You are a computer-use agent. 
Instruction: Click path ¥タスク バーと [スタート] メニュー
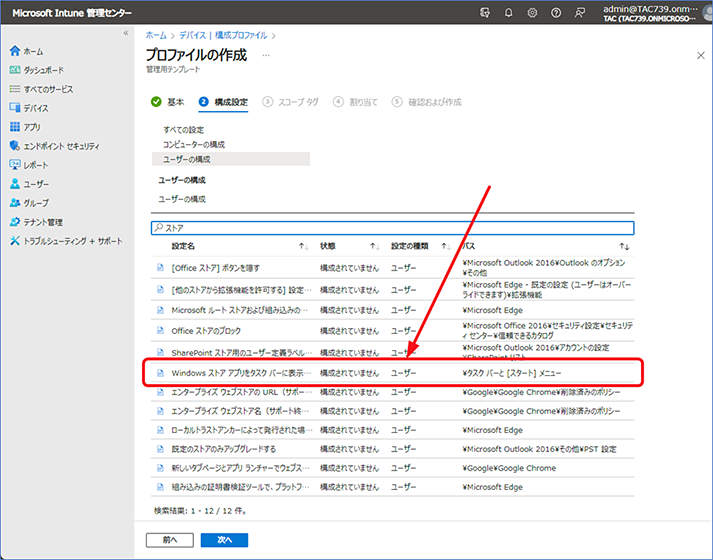click(512, 373)
